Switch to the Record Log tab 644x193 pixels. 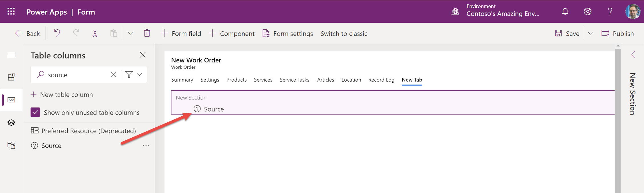[x=381, y=80]
